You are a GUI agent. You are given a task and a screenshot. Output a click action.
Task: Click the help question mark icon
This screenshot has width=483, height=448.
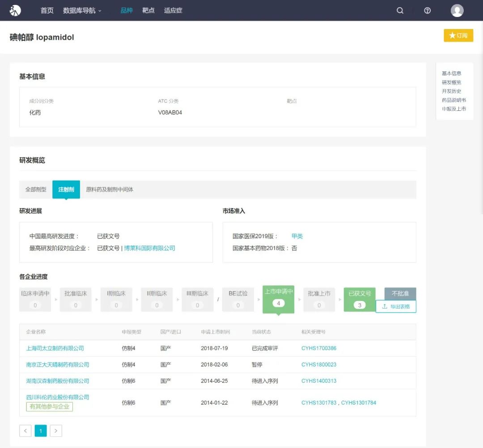coord(427,10)
